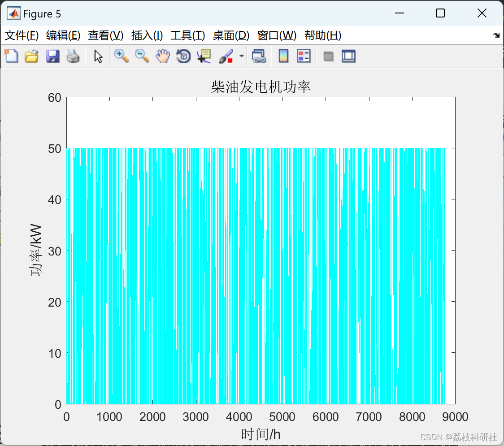This screenshot has height=446, width=504.
Task: Activate the Zoom Out magnifier tool
Action: pyautogui.click(x=142, y=56)
